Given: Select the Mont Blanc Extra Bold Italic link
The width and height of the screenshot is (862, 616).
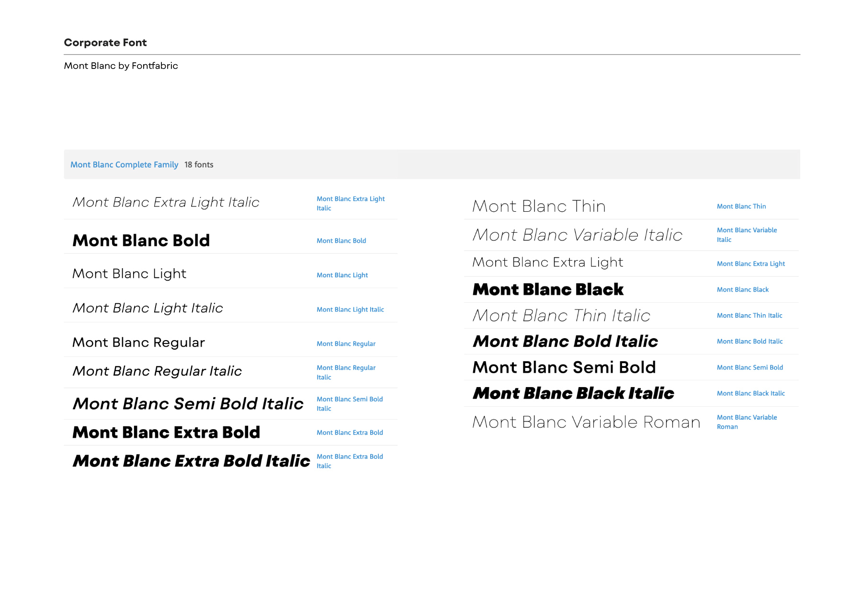Looking at the screenshot, I should (350, 461).
